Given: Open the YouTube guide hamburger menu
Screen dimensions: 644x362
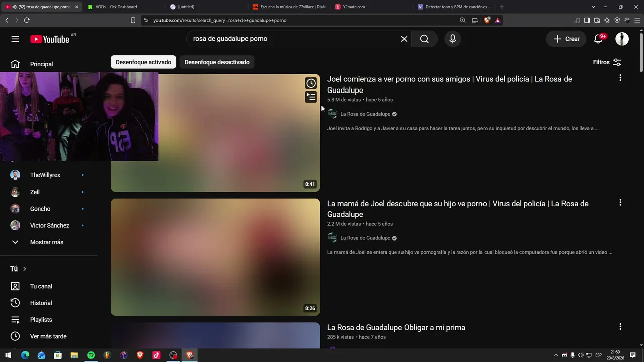Looking at the screenshot, I should (15, 39).
